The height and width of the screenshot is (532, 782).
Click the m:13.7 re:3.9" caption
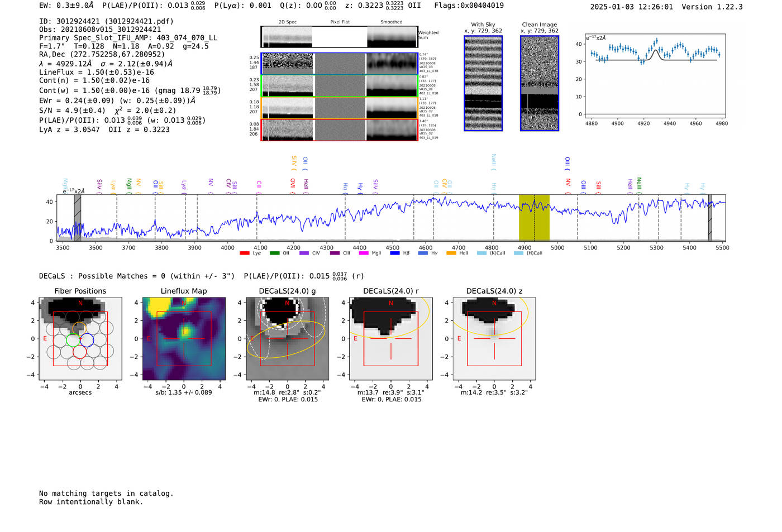(x=391, y=392)
